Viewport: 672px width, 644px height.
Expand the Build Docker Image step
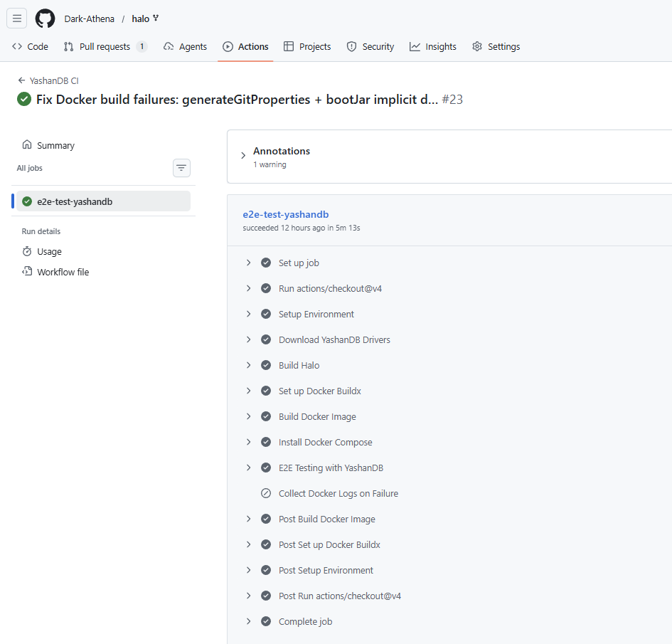click(x=249, y=417)
